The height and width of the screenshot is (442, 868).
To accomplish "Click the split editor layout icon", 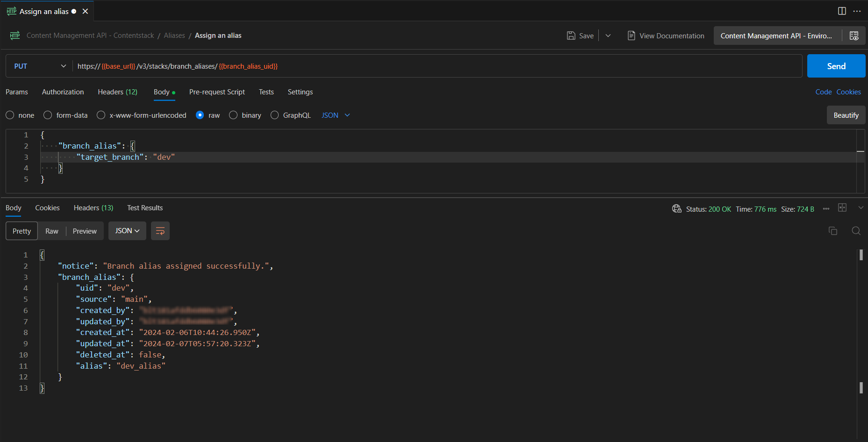I will (842, 11).
